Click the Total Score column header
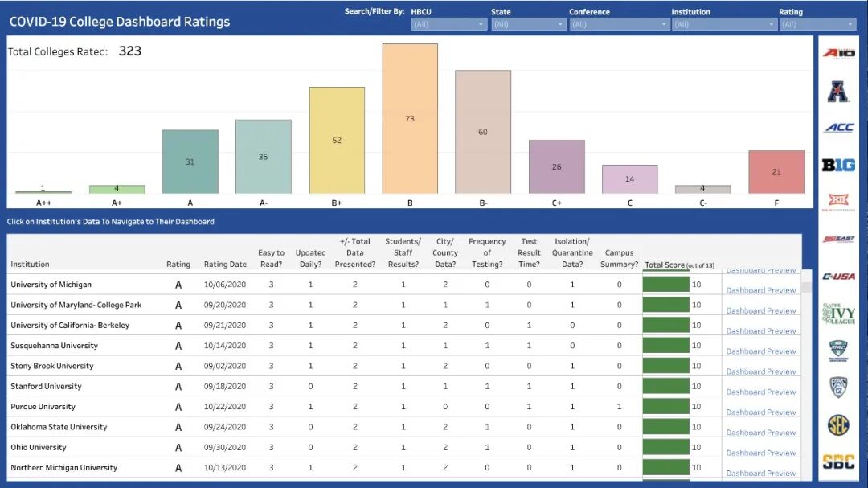Image resolution: width=868 pixels, height=488 pixels. 679,265
